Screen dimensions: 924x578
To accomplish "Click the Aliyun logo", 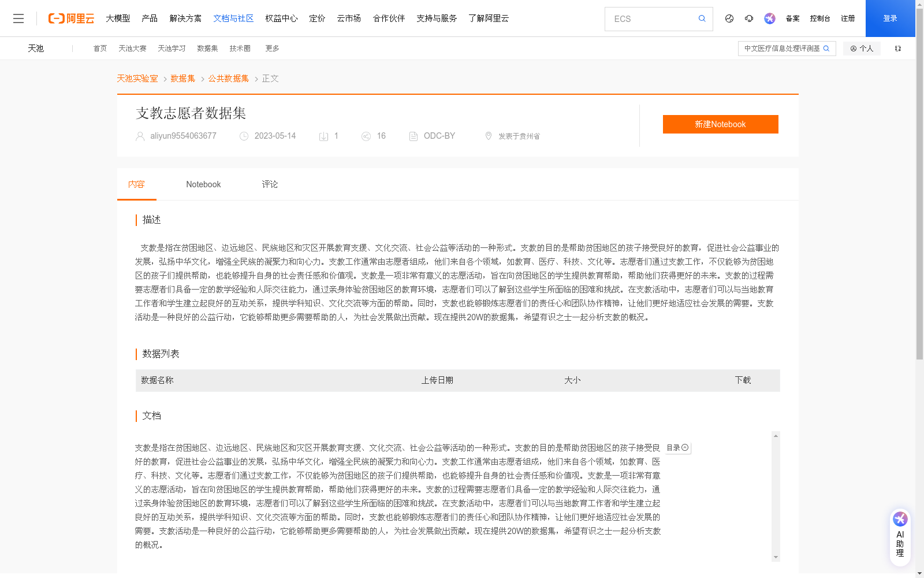I will pyautogui.click(x=71, y=18).
